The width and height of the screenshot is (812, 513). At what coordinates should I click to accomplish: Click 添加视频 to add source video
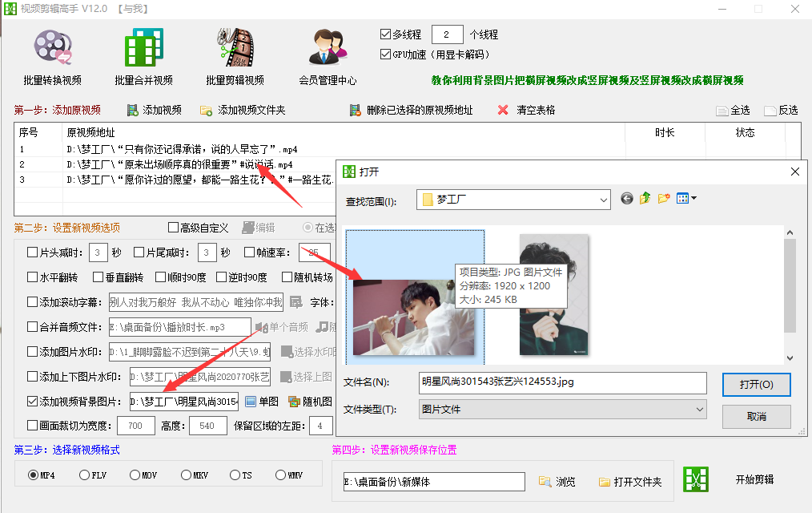[155, 110]
